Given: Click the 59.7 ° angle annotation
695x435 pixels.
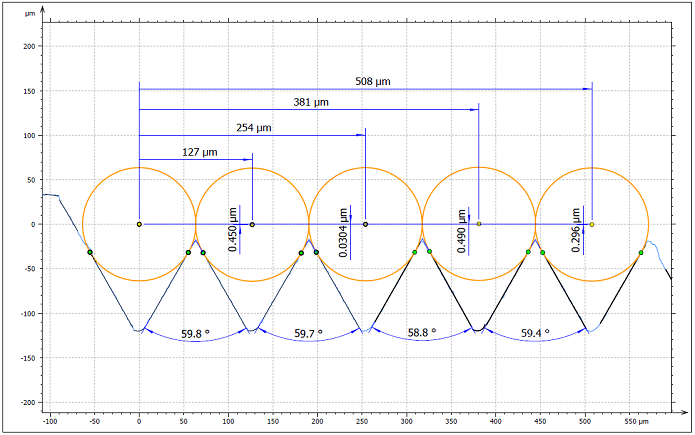Looking at the screenshot, I should pos(308,333).
